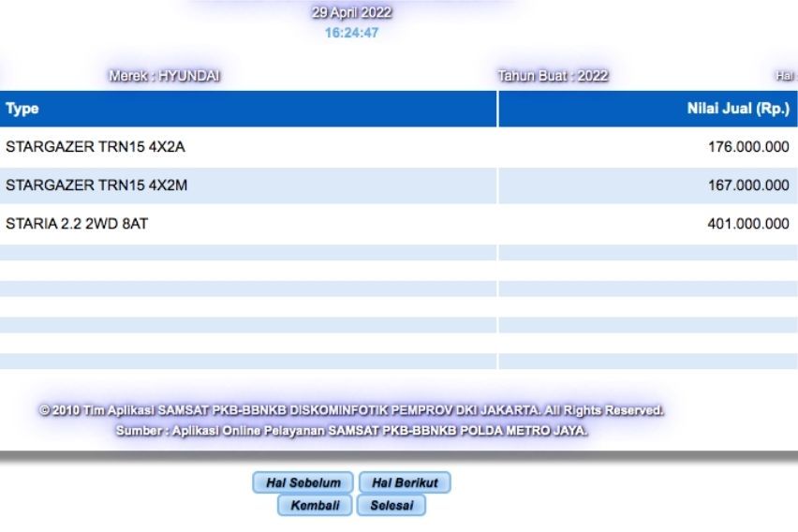
Task: Go to next page with Hal Berikut
Action: coord(405,482)
